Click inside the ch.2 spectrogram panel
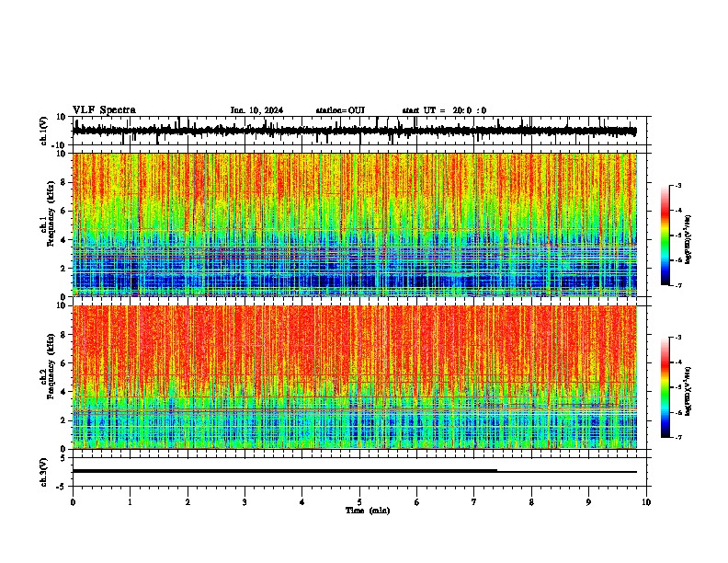Image resolution: width=728 pixels, height=563 pixels. (x=355, y=377)
